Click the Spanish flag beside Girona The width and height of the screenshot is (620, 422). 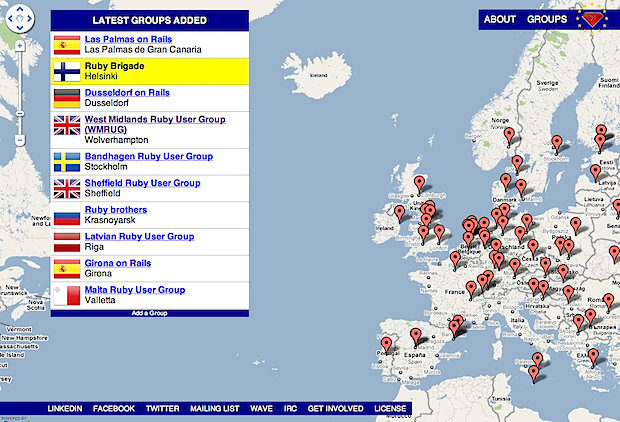pos(67,269)
